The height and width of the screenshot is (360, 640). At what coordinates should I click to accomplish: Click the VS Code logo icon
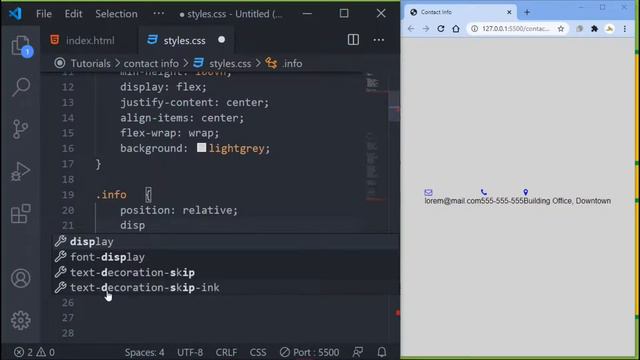coord(15,13)
